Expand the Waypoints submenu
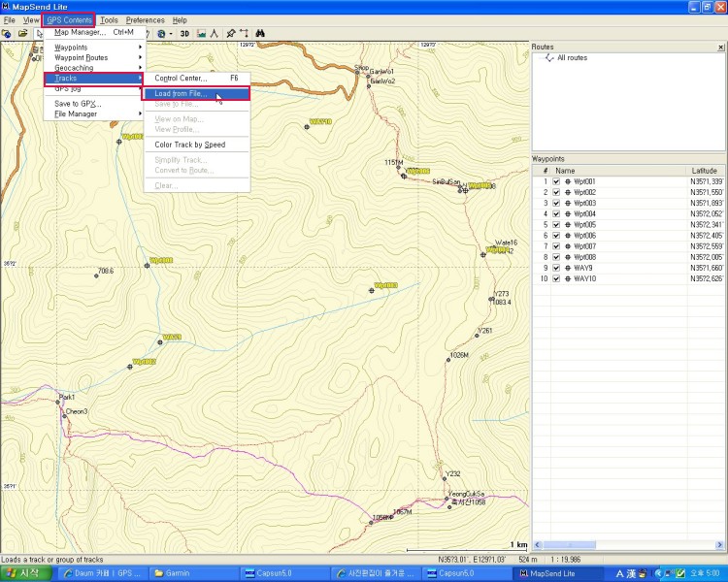This screenshot has height=582, width=728. click(94, 48)
